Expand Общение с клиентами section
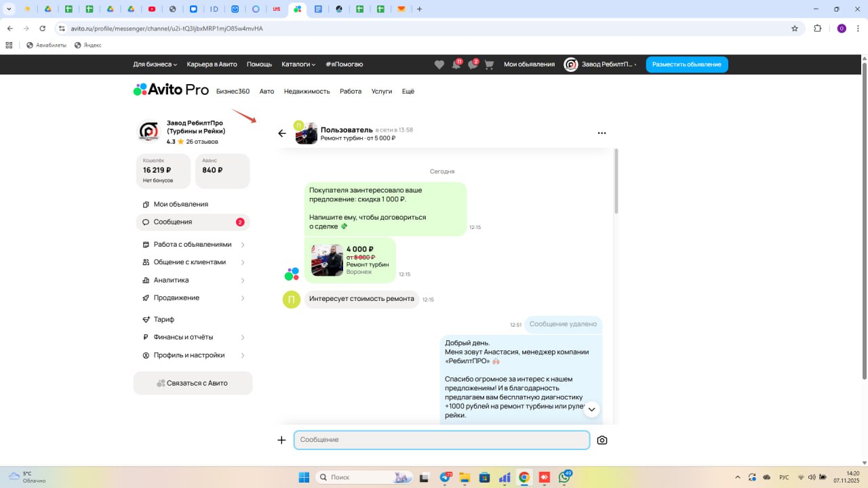Viewport: 868px width, 488px height. 193,262
